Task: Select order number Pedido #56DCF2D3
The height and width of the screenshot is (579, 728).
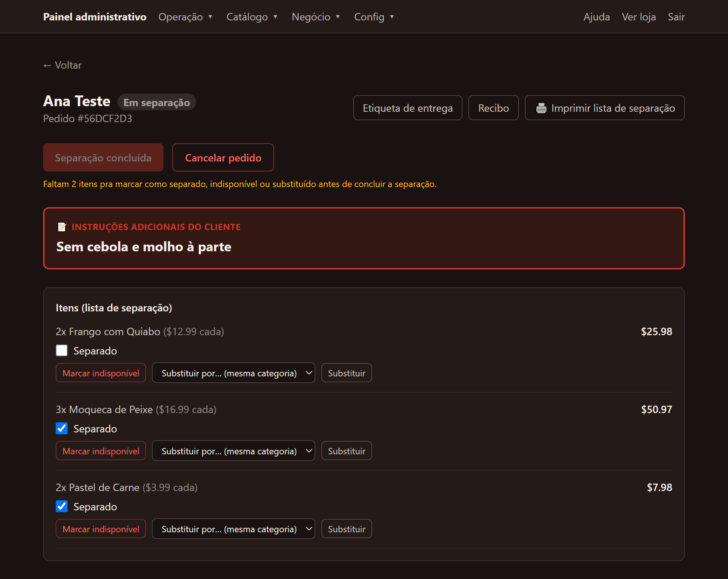Action: point(88,118)
